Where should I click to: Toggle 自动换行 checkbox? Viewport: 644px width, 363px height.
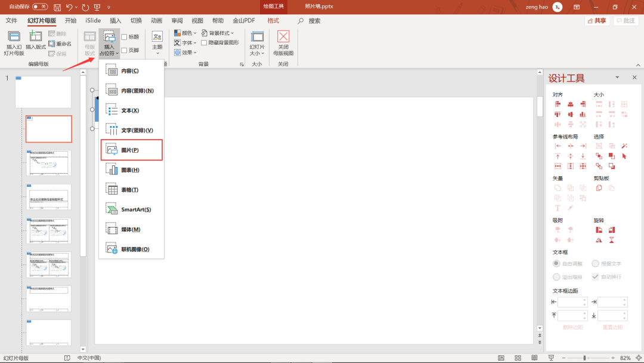point(595,276)
